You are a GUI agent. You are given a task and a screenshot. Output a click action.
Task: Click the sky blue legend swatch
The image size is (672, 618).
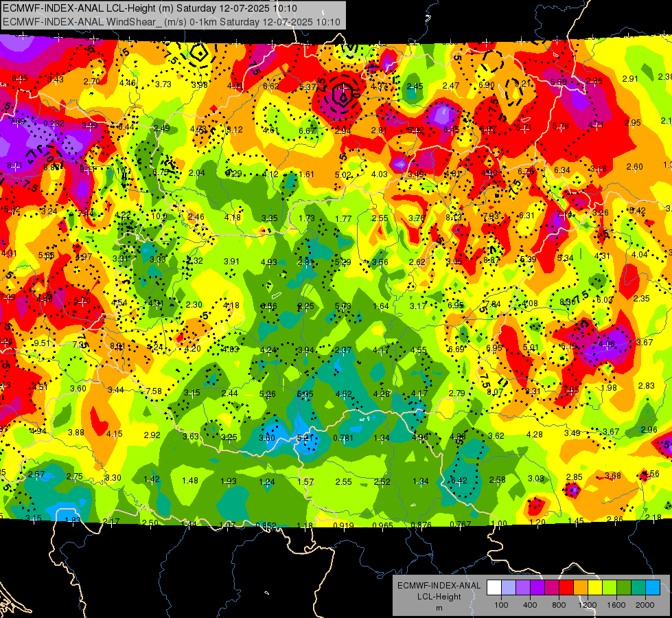[653, 588]
